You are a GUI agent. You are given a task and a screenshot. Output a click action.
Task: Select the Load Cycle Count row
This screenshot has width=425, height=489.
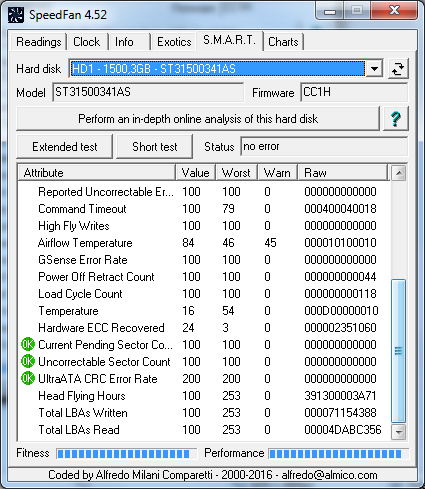(204, 294)
